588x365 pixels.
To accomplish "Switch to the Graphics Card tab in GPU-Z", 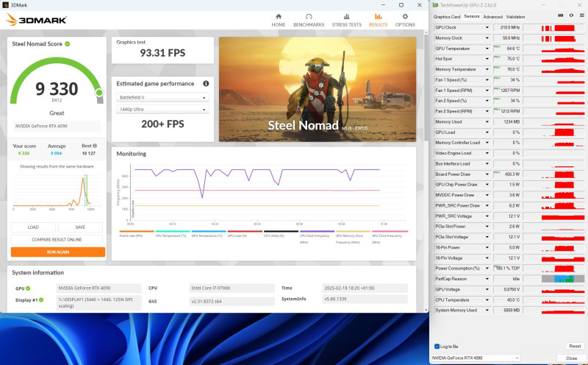I will [447, 16].
